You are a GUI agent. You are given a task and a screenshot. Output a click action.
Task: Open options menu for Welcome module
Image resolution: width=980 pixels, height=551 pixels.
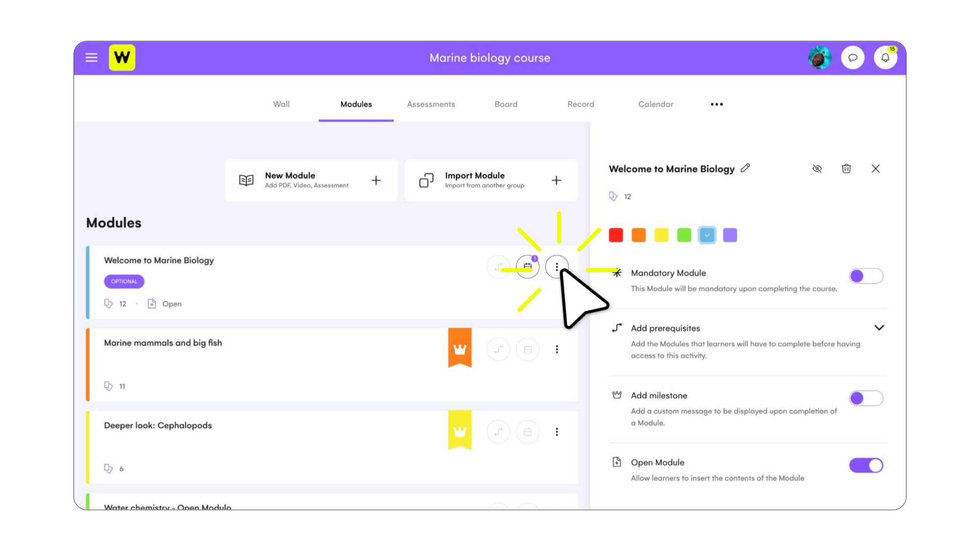point(556,266)
